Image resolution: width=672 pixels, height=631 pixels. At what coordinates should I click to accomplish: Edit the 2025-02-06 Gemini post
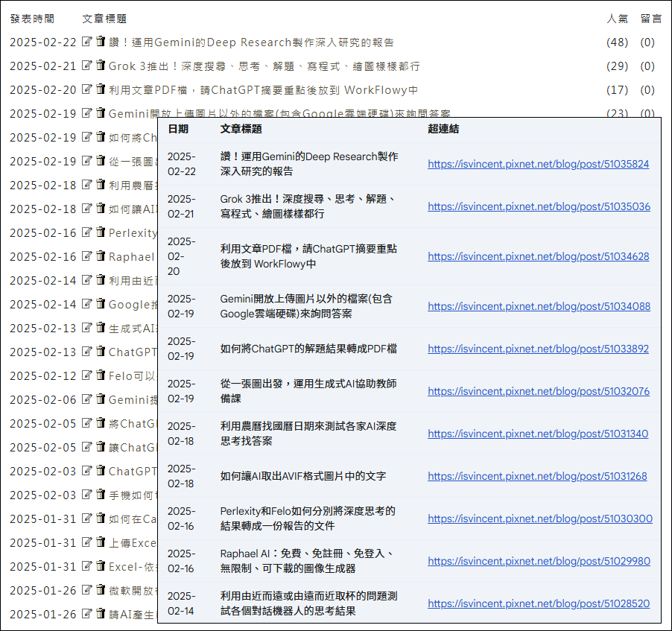(87, 399)
